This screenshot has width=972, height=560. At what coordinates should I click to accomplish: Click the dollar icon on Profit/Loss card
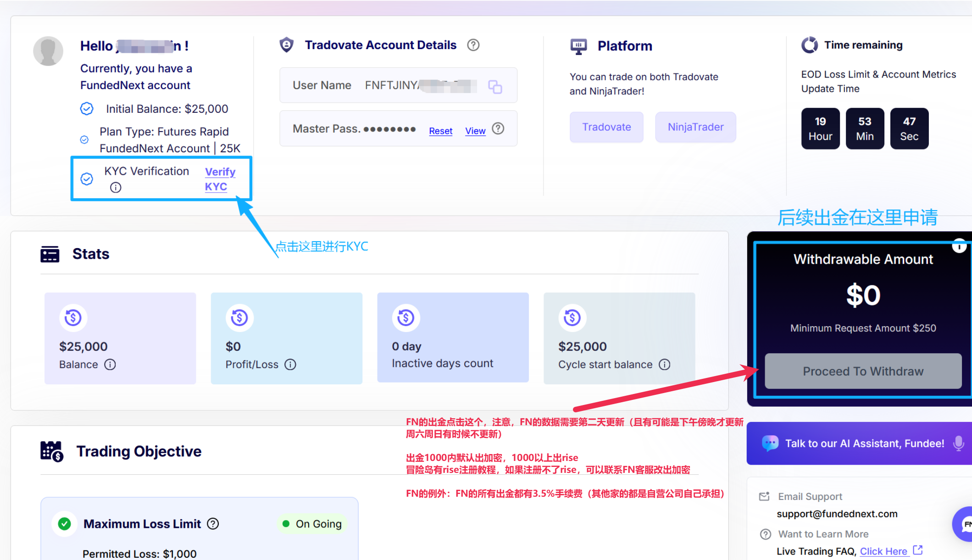[239, 317]
